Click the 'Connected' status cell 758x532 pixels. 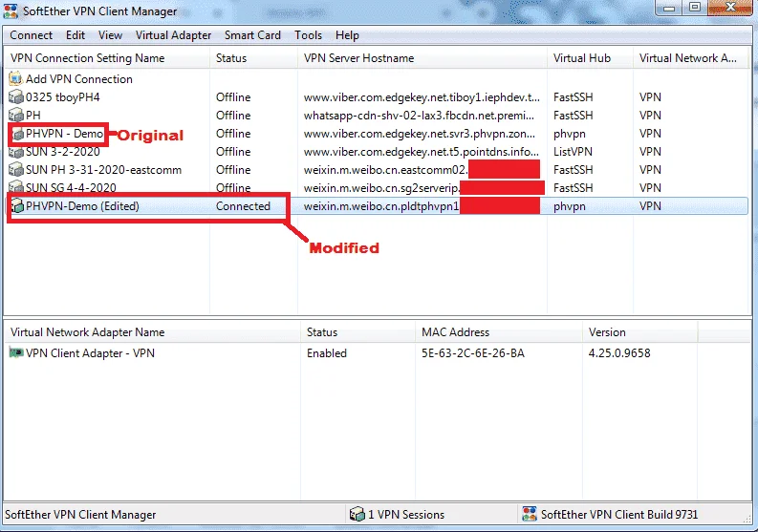[243, 206]
